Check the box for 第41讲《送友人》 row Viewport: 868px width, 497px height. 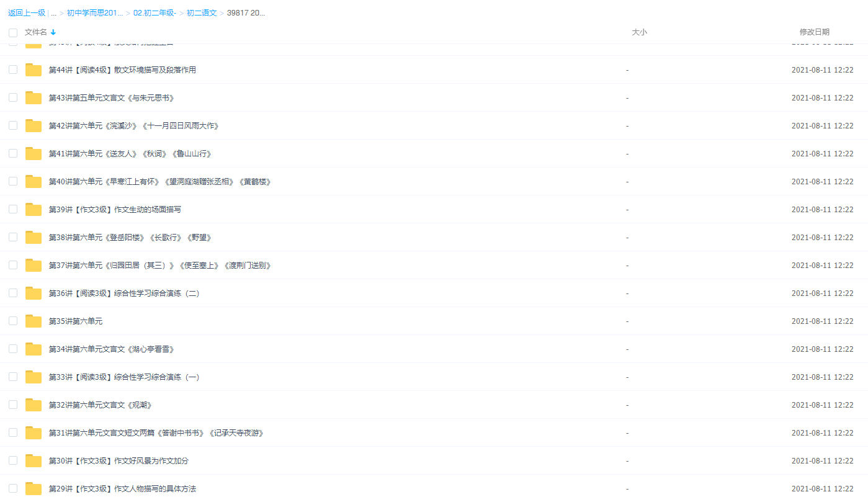13,153
